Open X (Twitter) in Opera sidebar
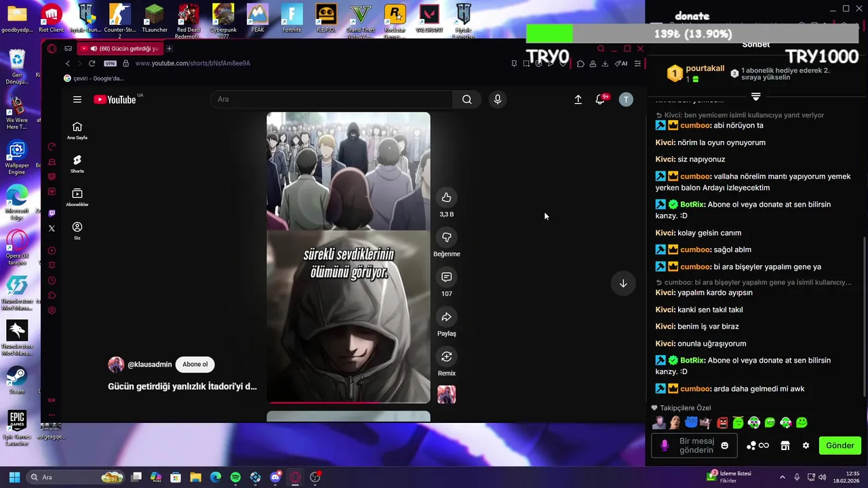This screenshot has width=868, height=488. point(52,228)
